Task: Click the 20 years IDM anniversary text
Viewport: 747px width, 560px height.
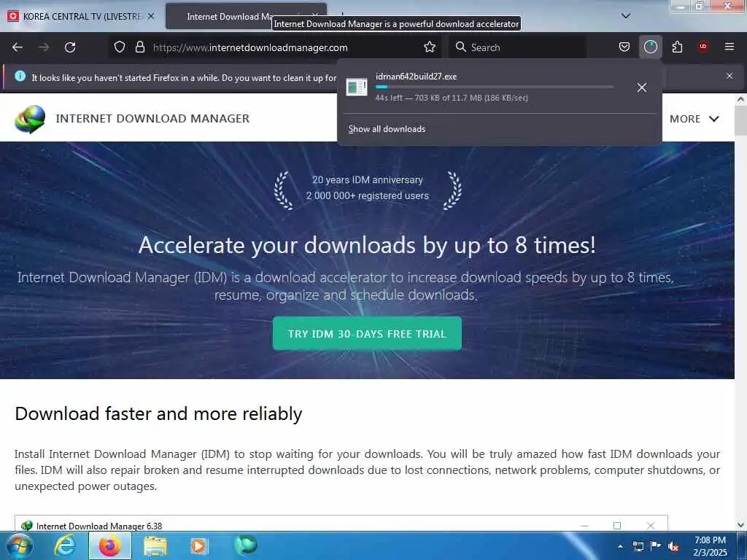Action: [368, 179]
